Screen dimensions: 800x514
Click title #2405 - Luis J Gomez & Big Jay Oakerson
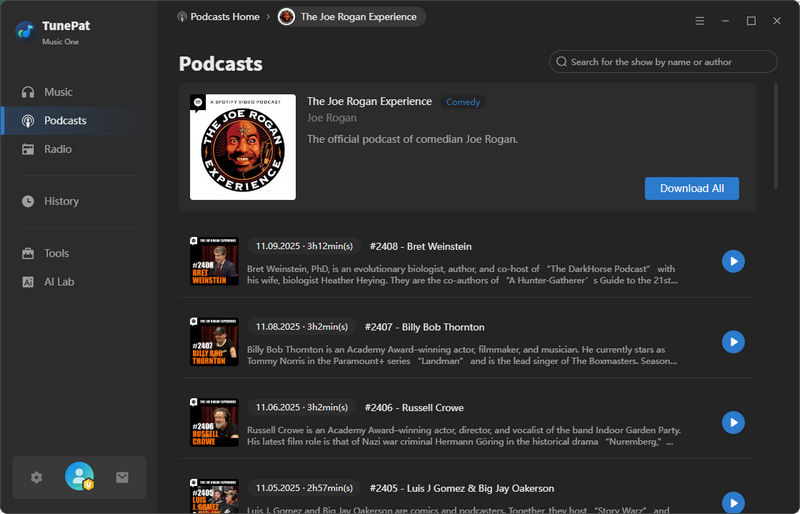tap(462, 488)
